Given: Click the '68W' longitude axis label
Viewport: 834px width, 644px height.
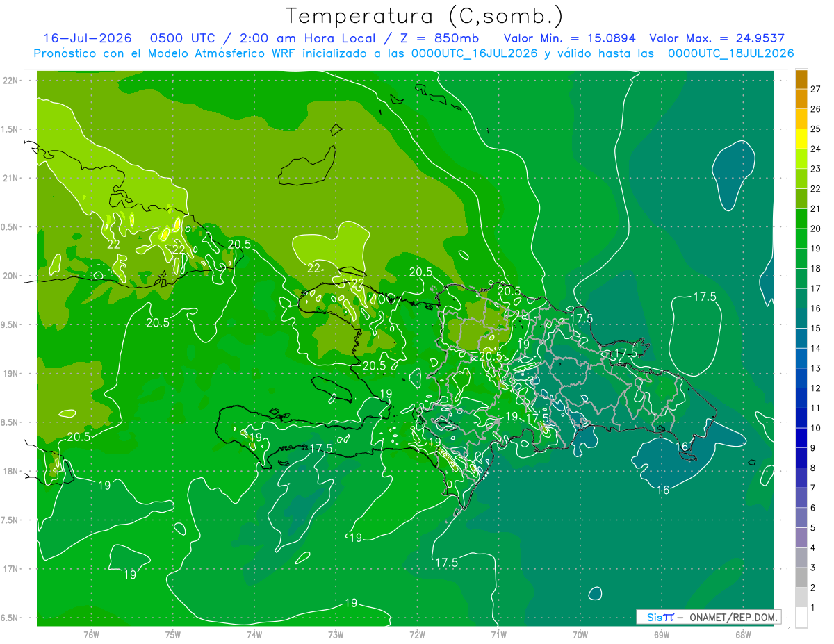Looking at the screenshot, I should (x=743, y=635).
